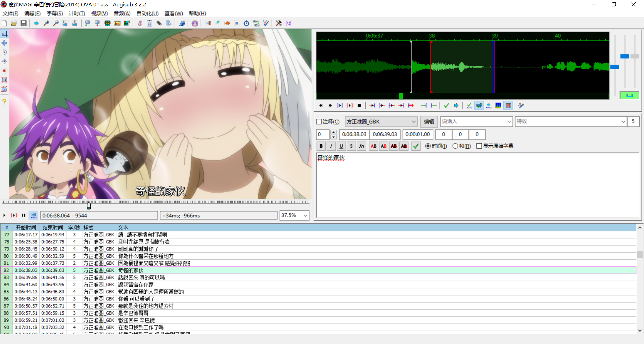Image resolution: width=644 pixels, height=344 pixels.
Task: Open the Timing Post-Processor clock icon
Action: pos(246,23)
